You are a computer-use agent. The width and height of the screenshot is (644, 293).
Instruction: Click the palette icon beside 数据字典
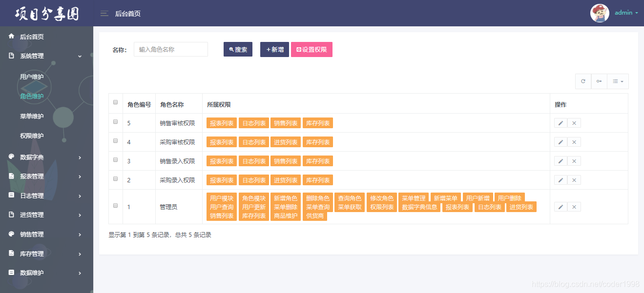tap(11, 157)
